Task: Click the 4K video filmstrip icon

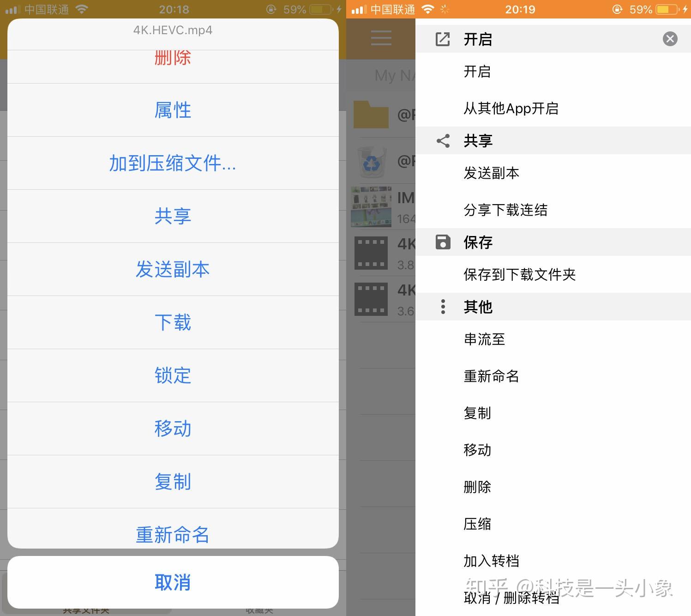Action: click(371, 253)
